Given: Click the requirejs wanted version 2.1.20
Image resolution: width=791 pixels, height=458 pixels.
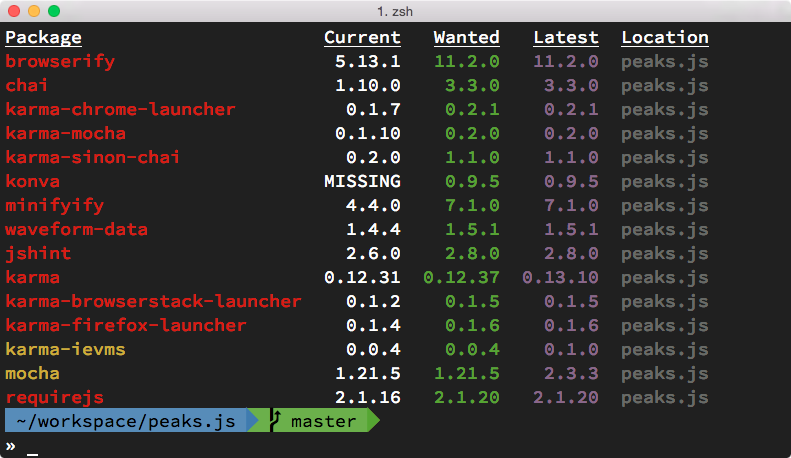Looking at the screenshot, I should [466, 397].
